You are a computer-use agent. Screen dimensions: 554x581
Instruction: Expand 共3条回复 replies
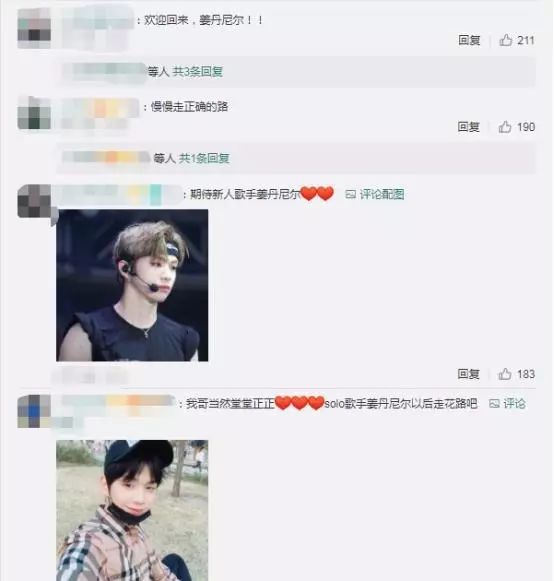pos(198,71)
